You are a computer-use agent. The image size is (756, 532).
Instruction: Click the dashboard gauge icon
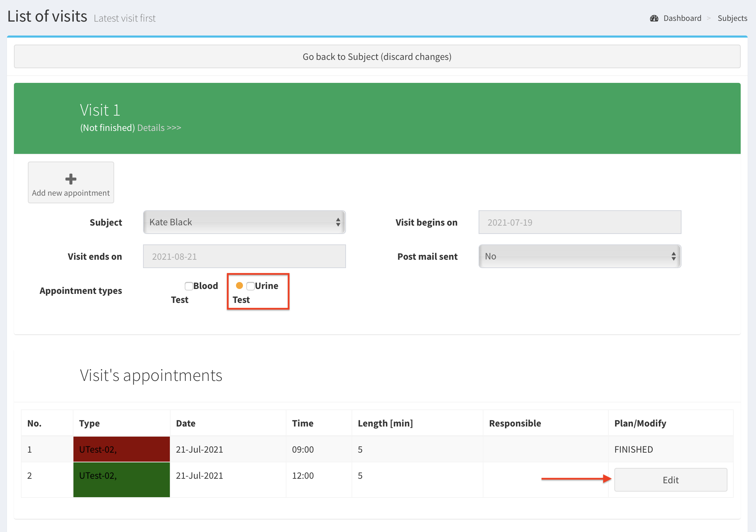point(654,18)
